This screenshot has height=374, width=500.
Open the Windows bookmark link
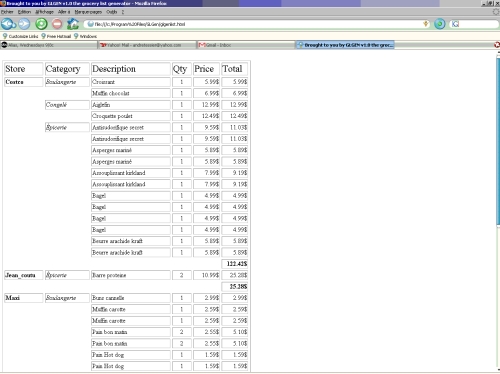85,36
